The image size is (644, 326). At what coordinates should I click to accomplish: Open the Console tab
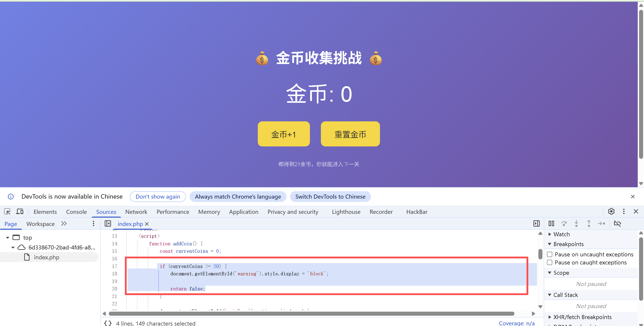76,212
